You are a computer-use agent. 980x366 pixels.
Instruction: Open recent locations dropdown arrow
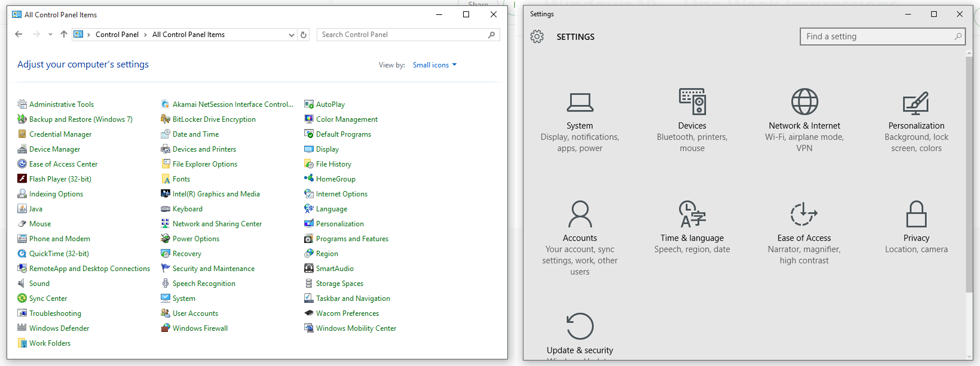(x=50, y=35)
